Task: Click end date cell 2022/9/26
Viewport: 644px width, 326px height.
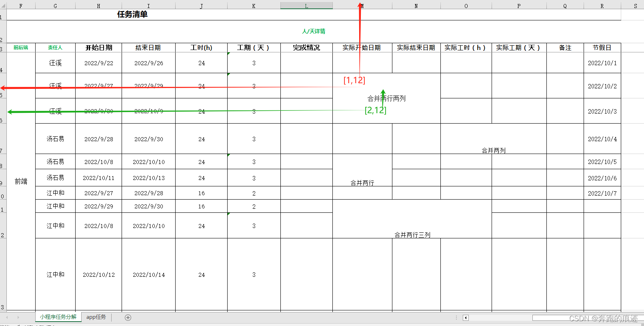Action: tap(148, 63)
